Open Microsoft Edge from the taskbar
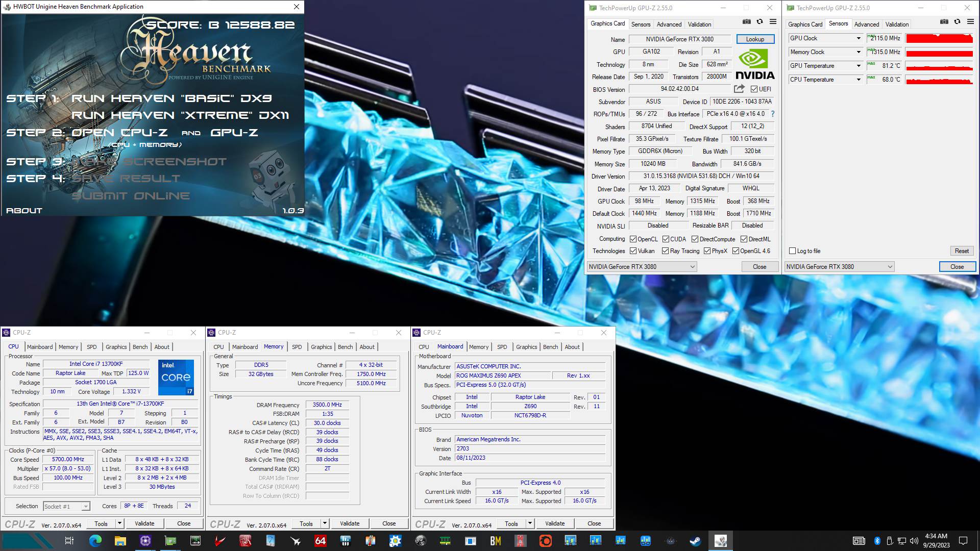Image resolution: width=980 pixels, height=551 pixels. click(x=95, y=541)
